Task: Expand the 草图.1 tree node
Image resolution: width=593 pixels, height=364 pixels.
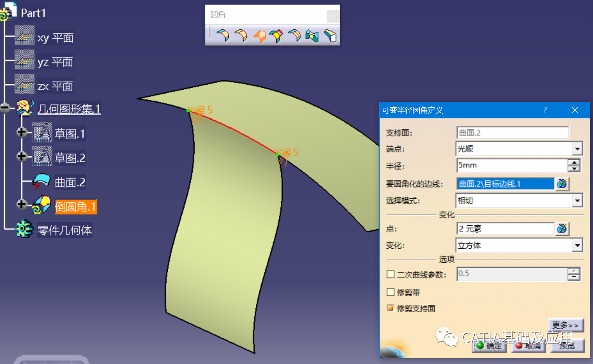Action: (x=21, y=132)
